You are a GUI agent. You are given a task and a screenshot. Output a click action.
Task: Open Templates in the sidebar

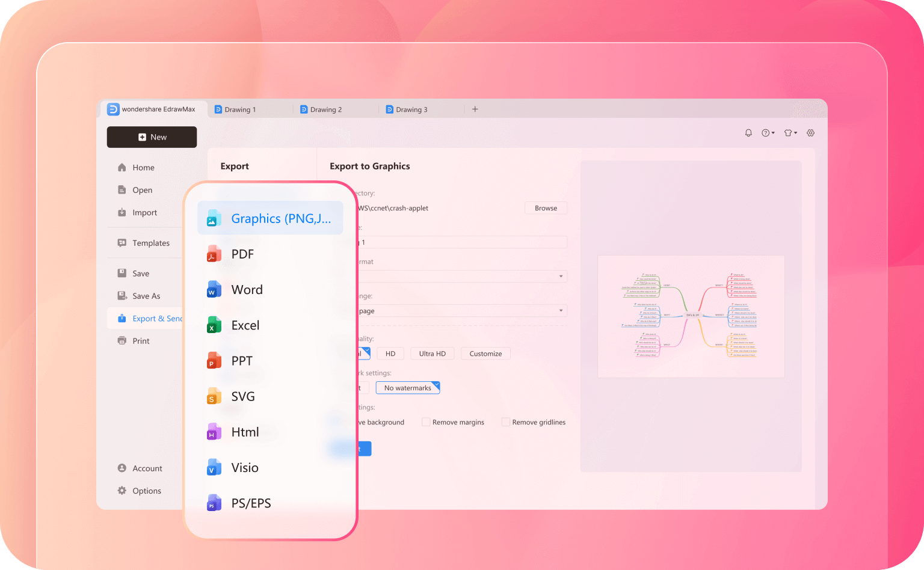(x=150, y=243)
